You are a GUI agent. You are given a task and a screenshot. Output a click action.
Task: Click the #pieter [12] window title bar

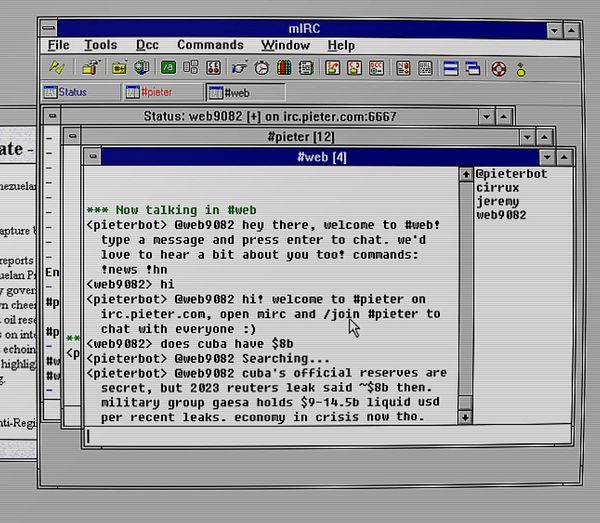[x=300, y=137]
